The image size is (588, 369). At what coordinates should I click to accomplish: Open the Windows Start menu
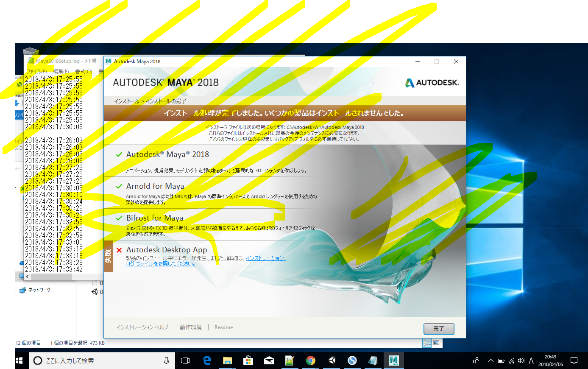tap(19, 361)
